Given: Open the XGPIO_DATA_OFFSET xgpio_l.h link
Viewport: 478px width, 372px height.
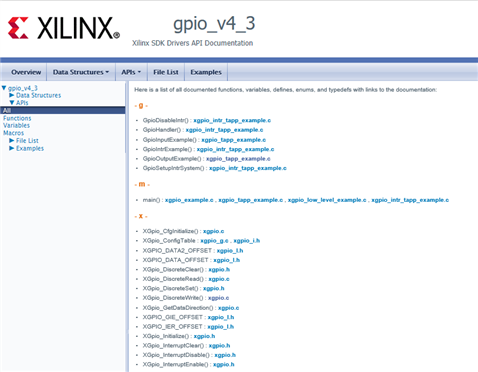Looking at the screenshot, I should pos(227,260).
